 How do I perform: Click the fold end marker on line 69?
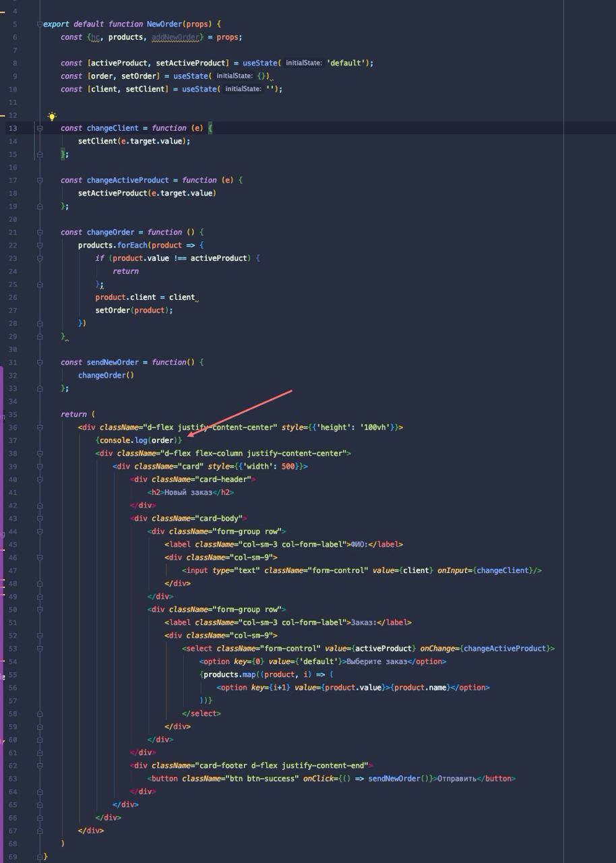[x=40, y=856]
